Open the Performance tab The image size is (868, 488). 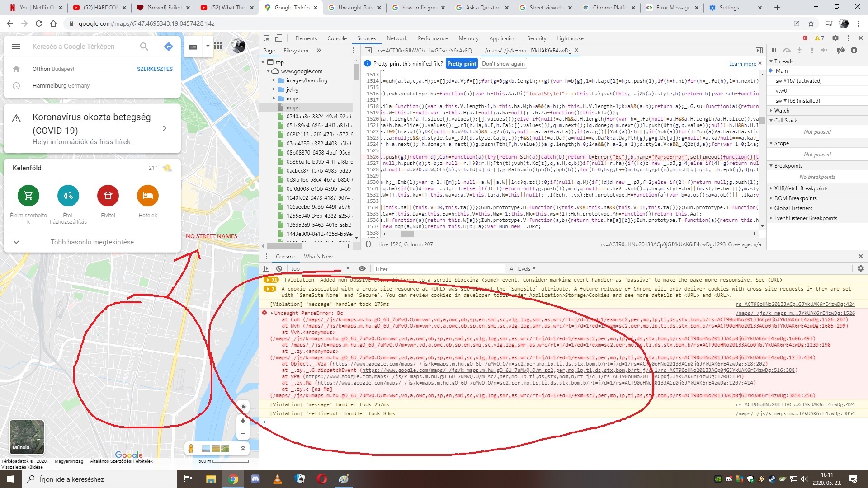(433, 38)
